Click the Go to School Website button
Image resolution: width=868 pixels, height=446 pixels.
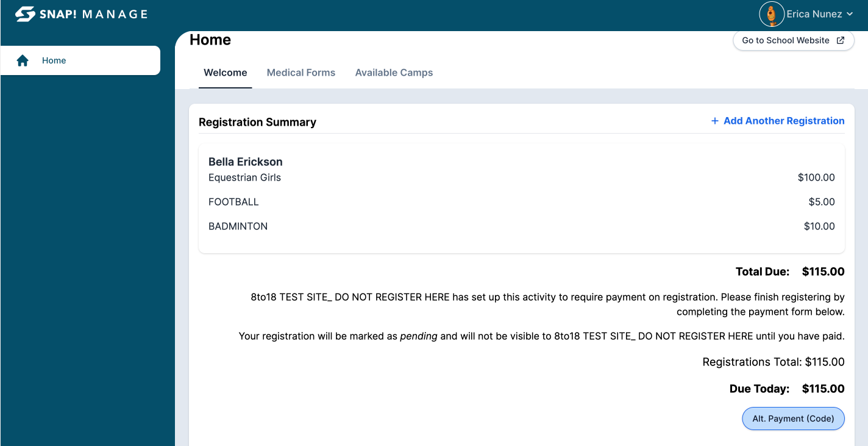[793, 40]
